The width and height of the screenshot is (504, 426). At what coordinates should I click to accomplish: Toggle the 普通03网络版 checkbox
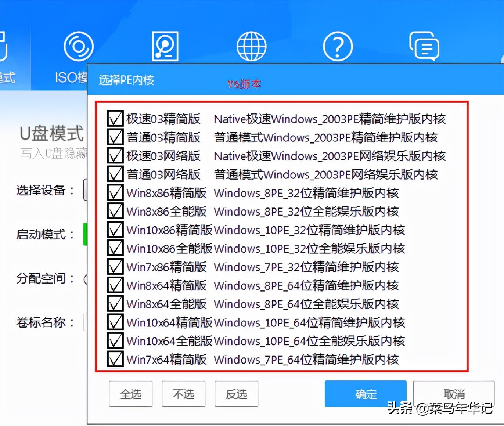point(115,174)
